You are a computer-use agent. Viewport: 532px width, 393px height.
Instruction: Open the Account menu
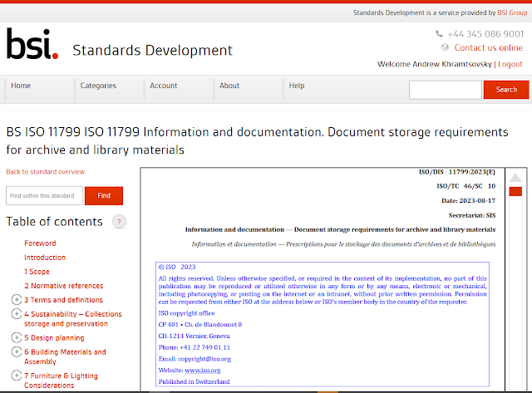(164, 86)
